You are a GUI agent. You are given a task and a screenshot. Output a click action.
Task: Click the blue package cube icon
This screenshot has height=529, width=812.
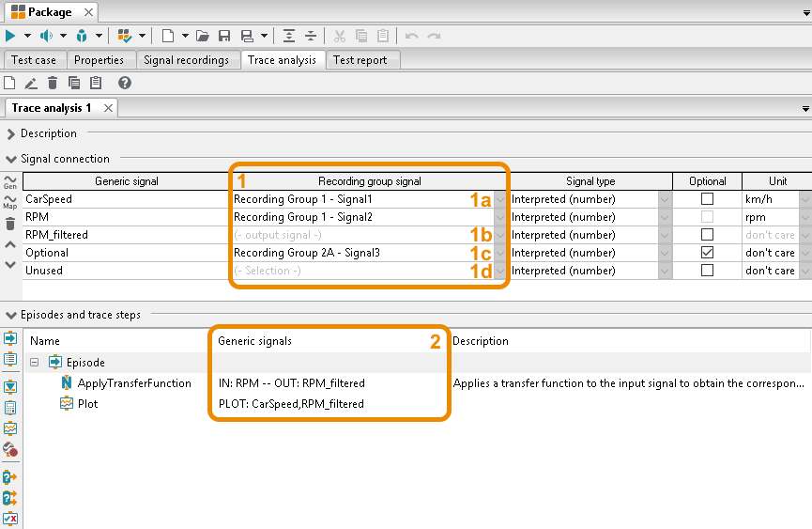tap(82, 36)
